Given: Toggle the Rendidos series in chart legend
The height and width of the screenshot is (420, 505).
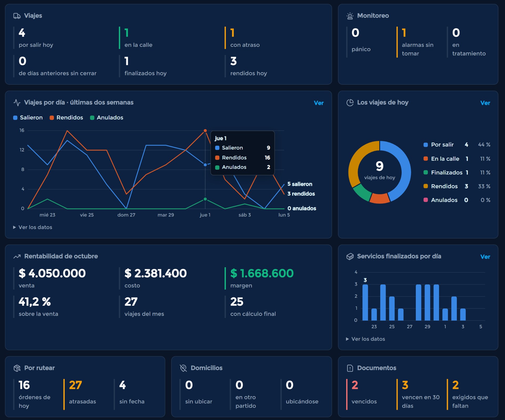Looking at the screenshot, I should (x=66, y=118).
